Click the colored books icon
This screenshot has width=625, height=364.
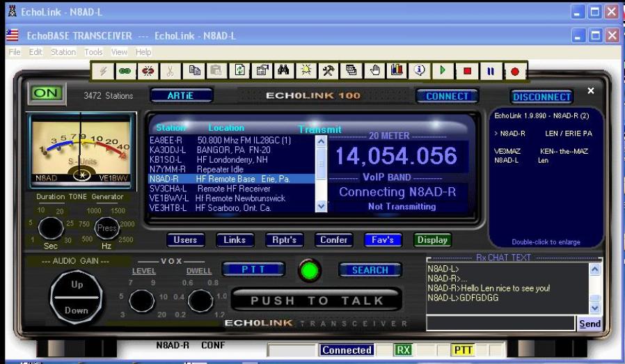(x=397, y=71)
